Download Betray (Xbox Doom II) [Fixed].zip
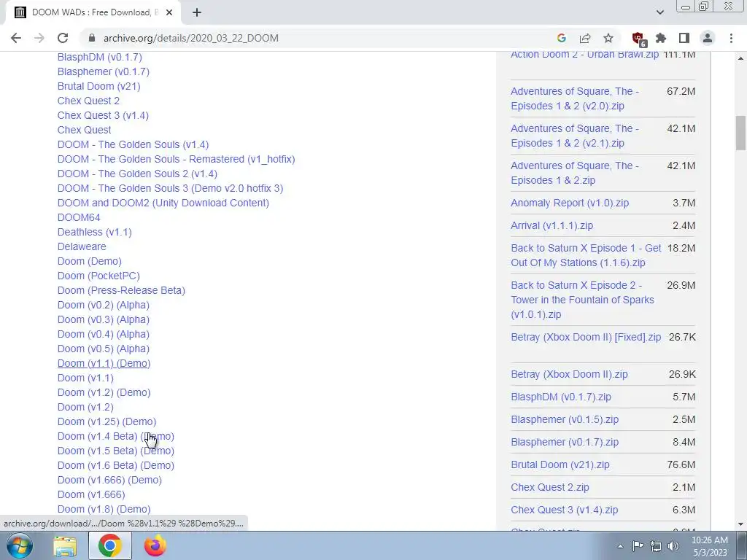The width and height of the screenshot is (747, 560). [x=586, y=337]
